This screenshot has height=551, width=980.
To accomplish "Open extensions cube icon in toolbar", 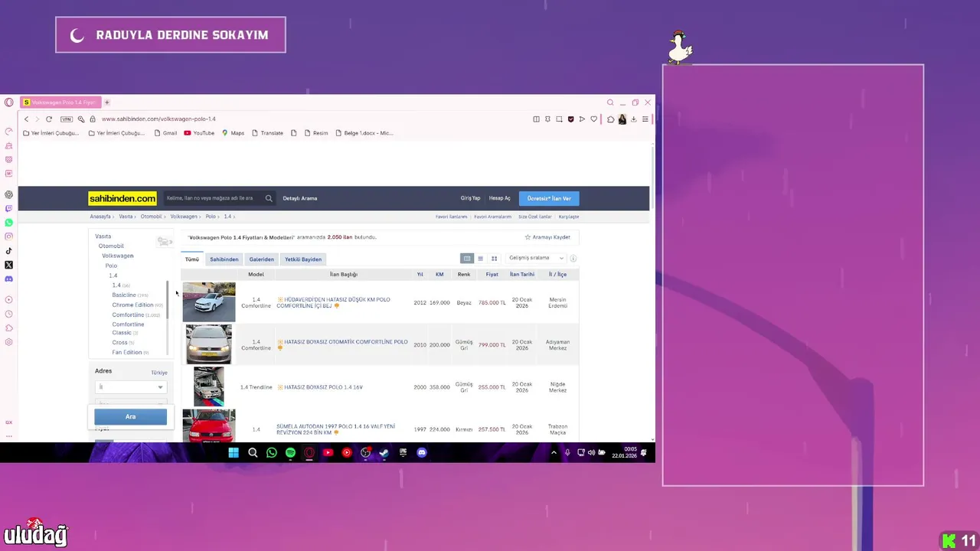I will 610,119.
